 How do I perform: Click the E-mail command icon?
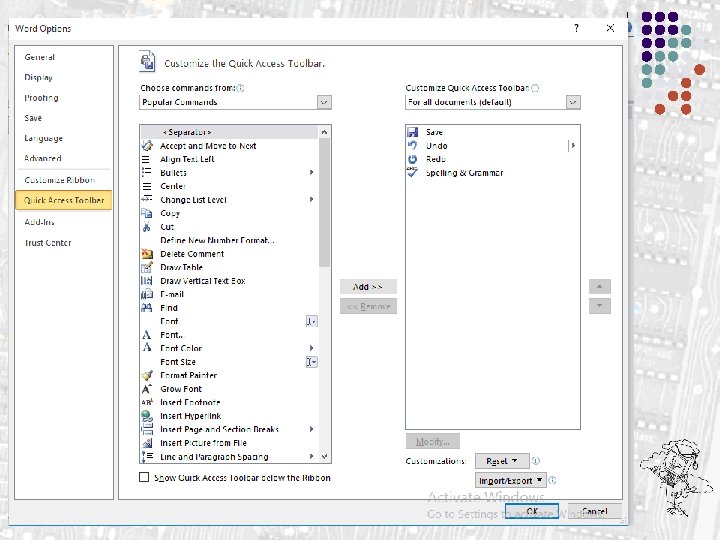click(147, 294)
